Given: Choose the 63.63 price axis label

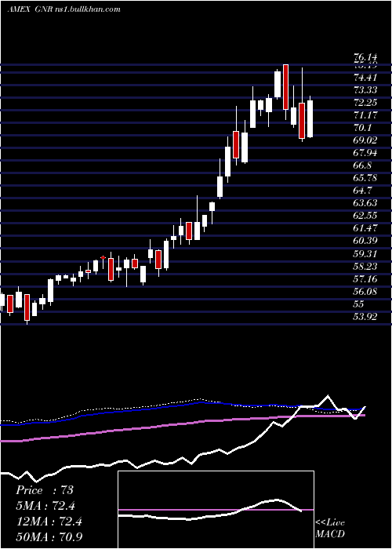Looking at the screenshot, I should (x=365, y=203).
